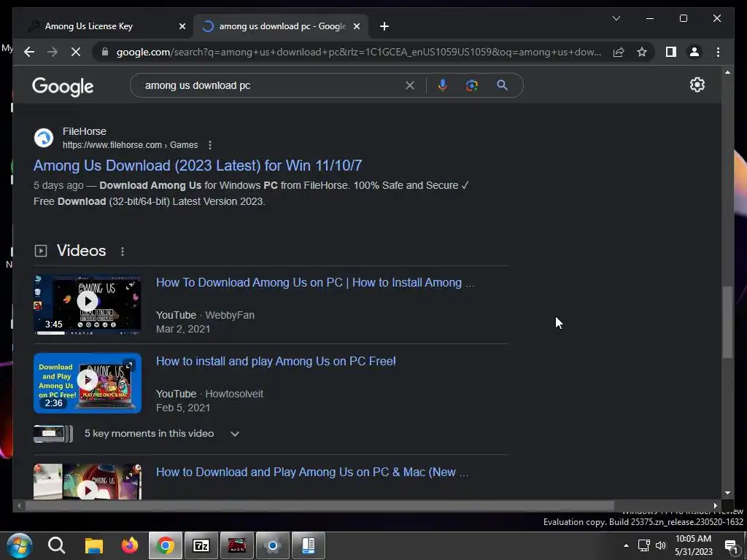Screen dimensions: 747x560
Task: Submit search with the magnifier icon
Action: point(502,85)
